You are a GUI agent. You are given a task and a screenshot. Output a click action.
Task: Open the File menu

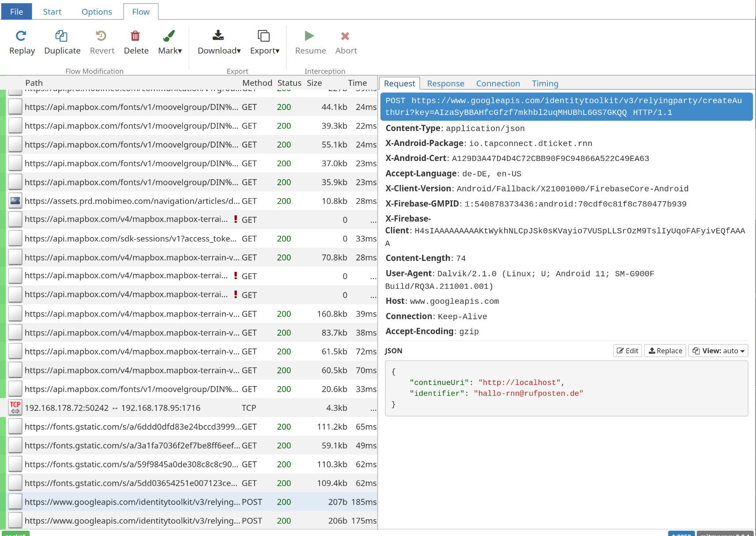16,12
